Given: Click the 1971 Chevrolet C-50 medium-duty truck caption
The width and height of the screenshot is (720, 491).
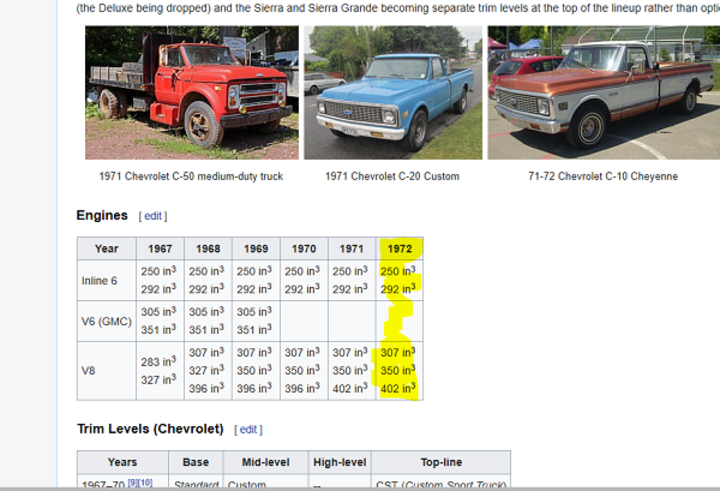Looking at the screenshot, I should click(191, 176).
